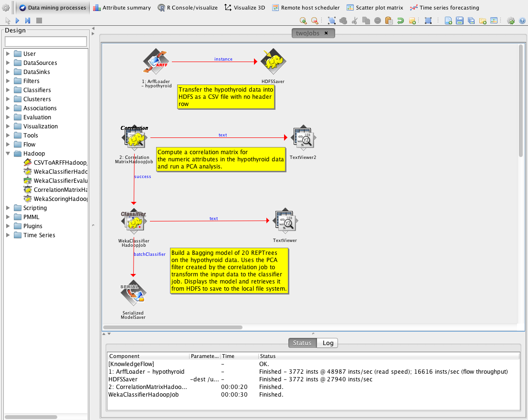The height and width of the screenshot is (420, 528).
Task: Select the TextViewer2 node
Action: [x=303, y=137]
